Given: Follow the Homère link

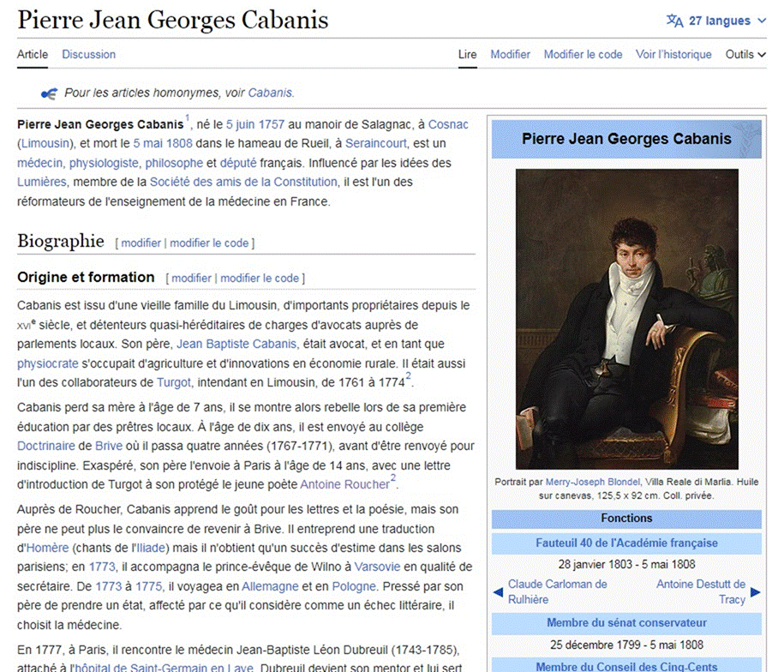Looking at the screenshot, I should [x=47, y=548].
